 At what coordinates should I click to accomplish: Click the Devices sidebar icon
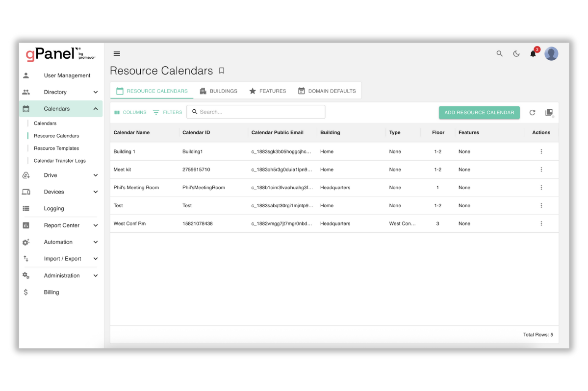click(26, 192)
